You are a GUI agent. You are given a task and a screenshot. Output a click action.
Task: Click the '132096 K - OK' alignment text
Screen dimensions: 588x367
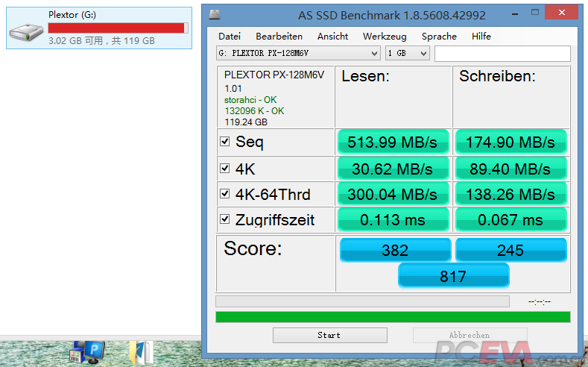[x=254, y=111]
